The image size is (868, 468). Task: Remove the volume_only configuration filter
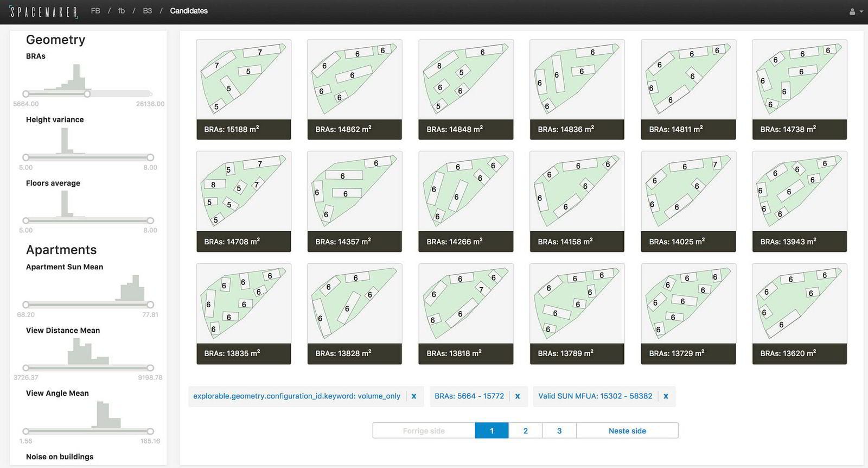(x=414, y=396)
